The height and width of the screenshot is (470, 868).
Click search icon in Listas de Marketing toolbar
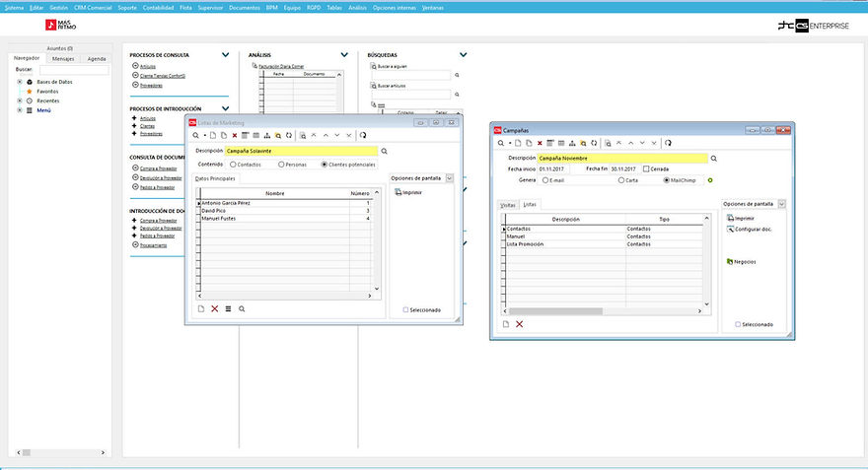(195, 135)
